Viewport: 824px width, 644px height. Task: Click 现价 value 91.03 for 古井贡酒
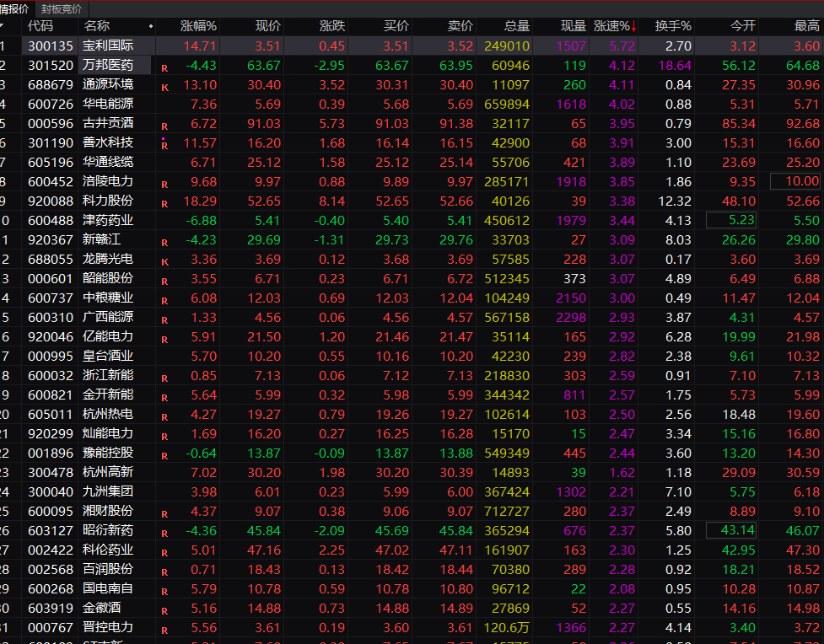click(x=264, y=123)
